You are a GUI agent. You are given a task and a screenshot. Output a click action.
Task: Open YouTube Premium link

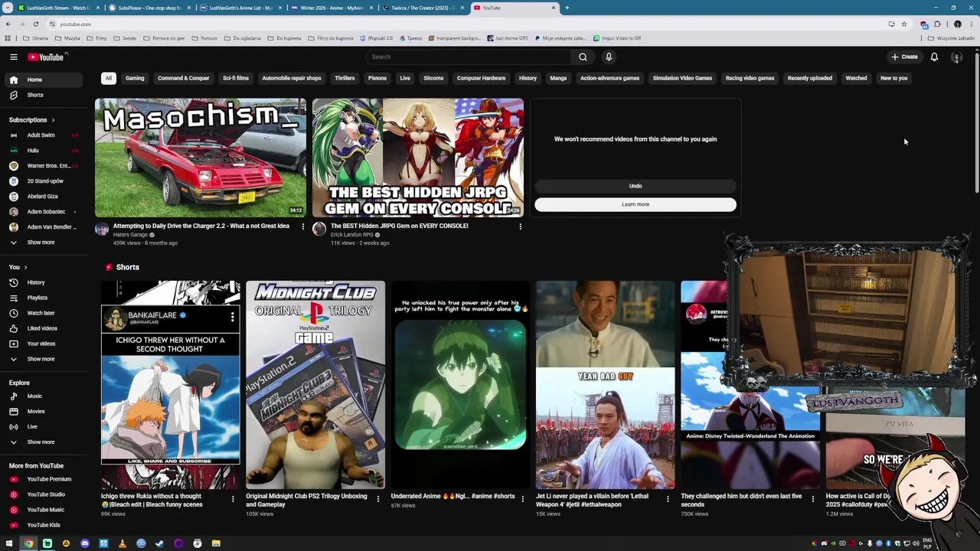[x=44, y=479]
